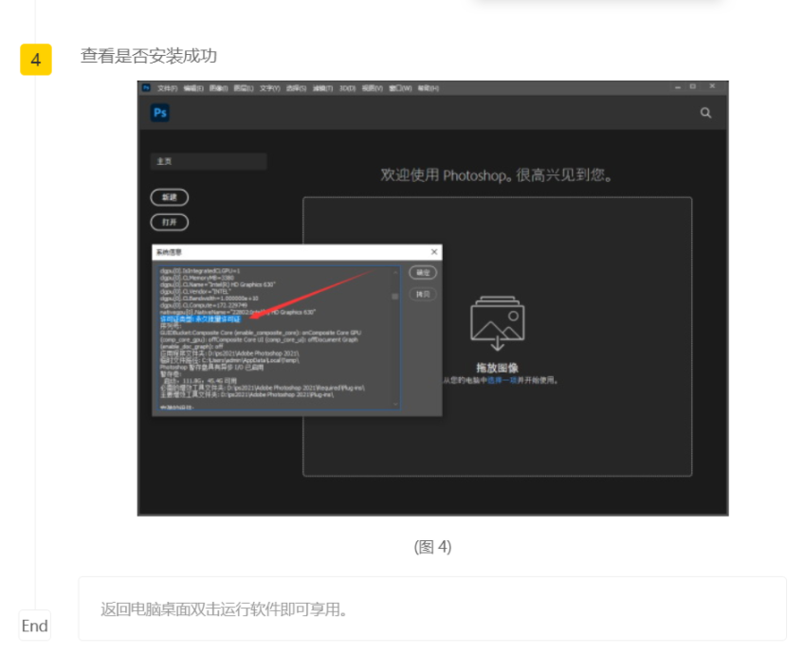Close the Photoshop window
This screenshot has width=804, height=672.
(x=712, y=86)
